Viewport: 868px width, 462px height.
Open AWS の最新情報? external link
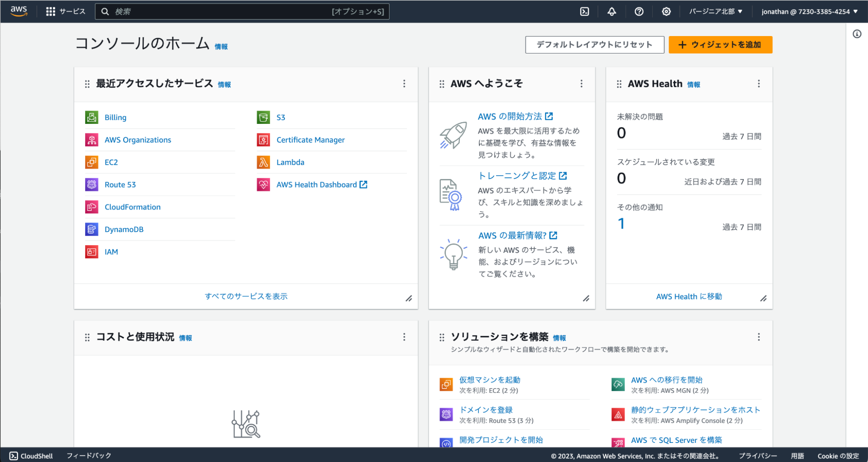[518, 236]
